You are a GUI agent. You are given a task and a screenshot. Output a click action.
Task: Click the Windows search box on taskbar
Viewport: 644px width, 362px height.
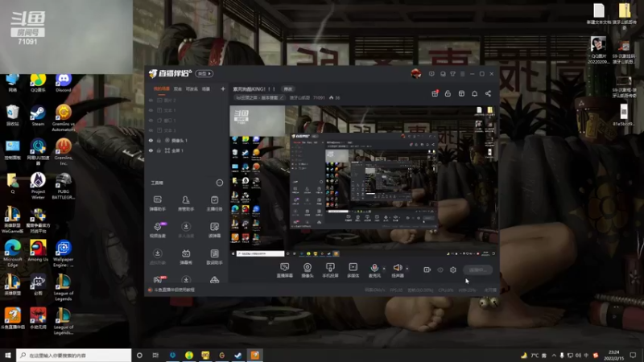(73, 355)
